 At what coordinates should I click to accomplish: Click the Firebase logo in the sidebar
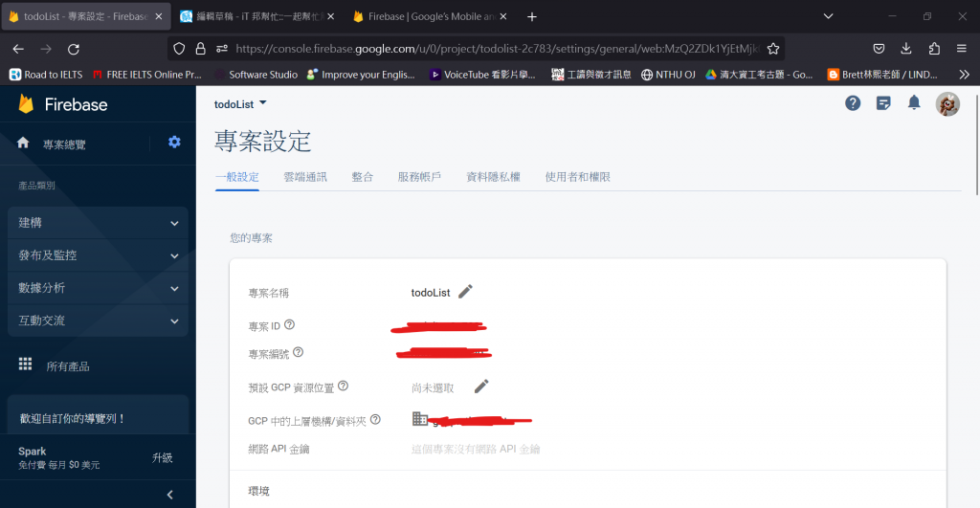[62, 104]
